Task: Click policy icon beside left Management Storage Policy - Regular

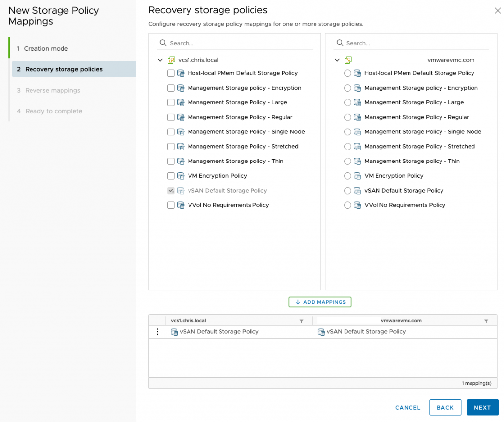Action: (181, 117)
